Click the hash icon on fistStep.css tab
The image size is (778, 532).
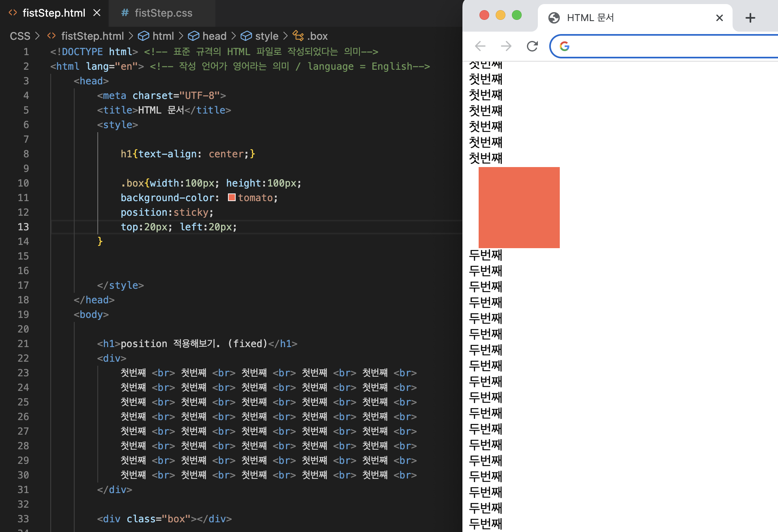coord(125,13)
